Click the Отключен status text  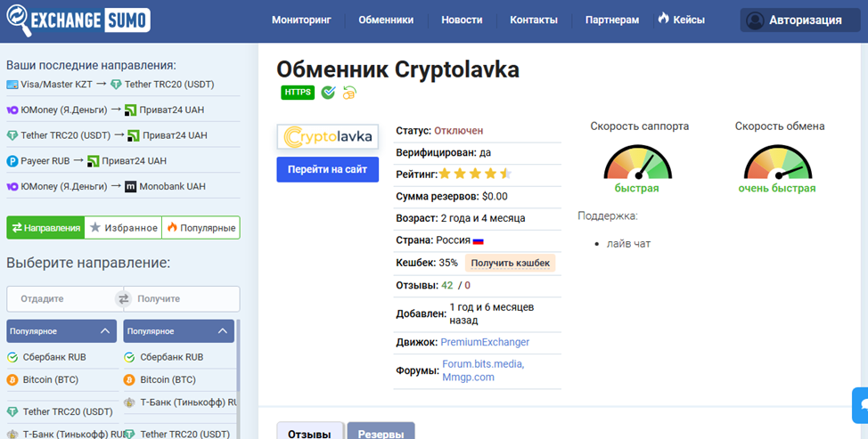458,131
